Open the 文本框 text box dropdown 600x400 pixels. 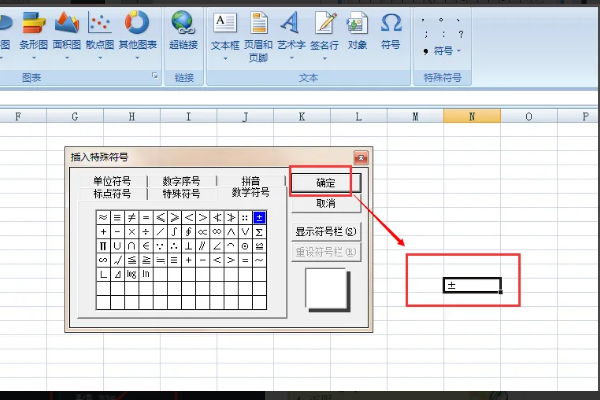(225, 59)
